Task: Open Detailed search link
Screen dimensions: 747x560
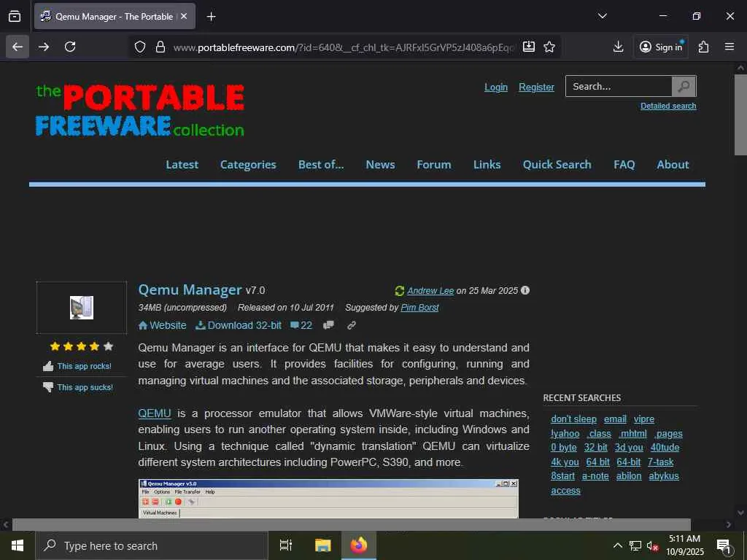Action: coord(668,106)
